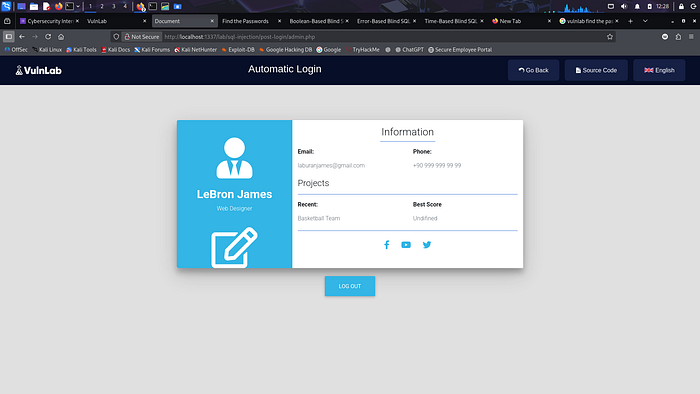Toggle the browser sidebar button
Screen dimensions: 700x394
pos(8,37)
